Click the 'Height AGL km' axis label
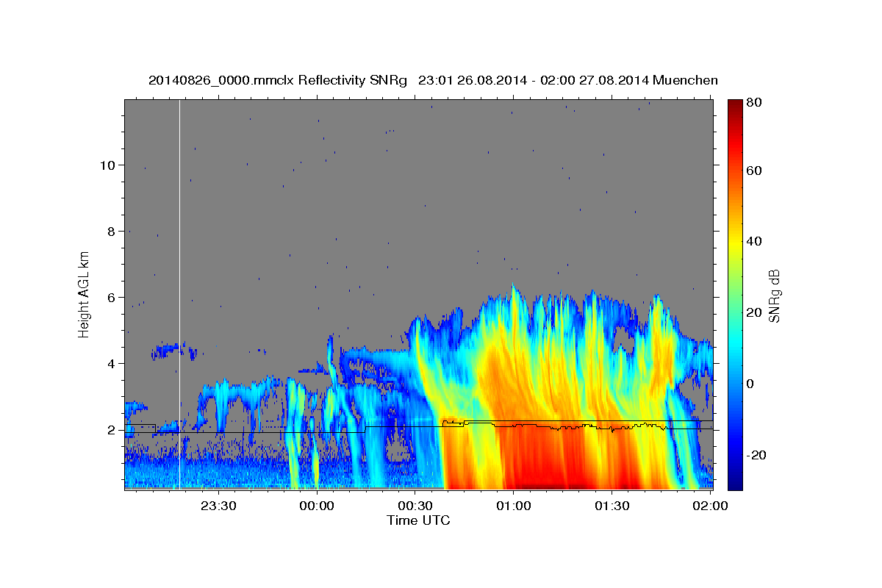Viewport: 882px width, 588px height. pyautogui.click(x=85, y=294)
